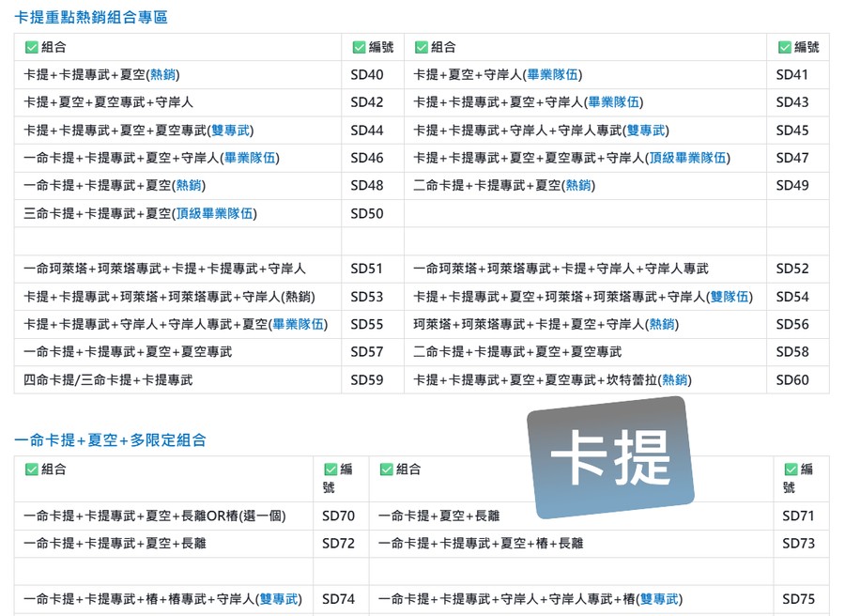The image size is (845, 616).
Task: Click the 畢業隊伍 link in the SD41 row
Action: (x=552, y=75)
